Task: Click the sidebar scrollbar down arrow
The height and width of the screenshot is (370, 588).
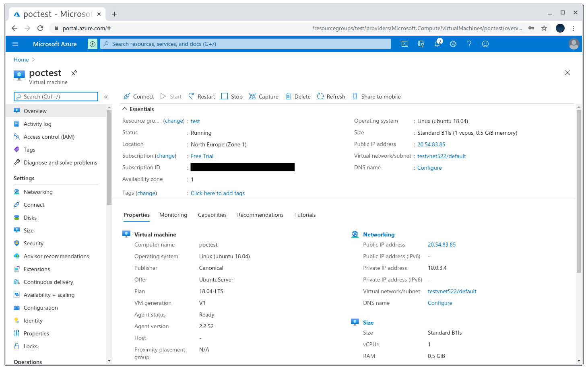Action: pos(109,361)
